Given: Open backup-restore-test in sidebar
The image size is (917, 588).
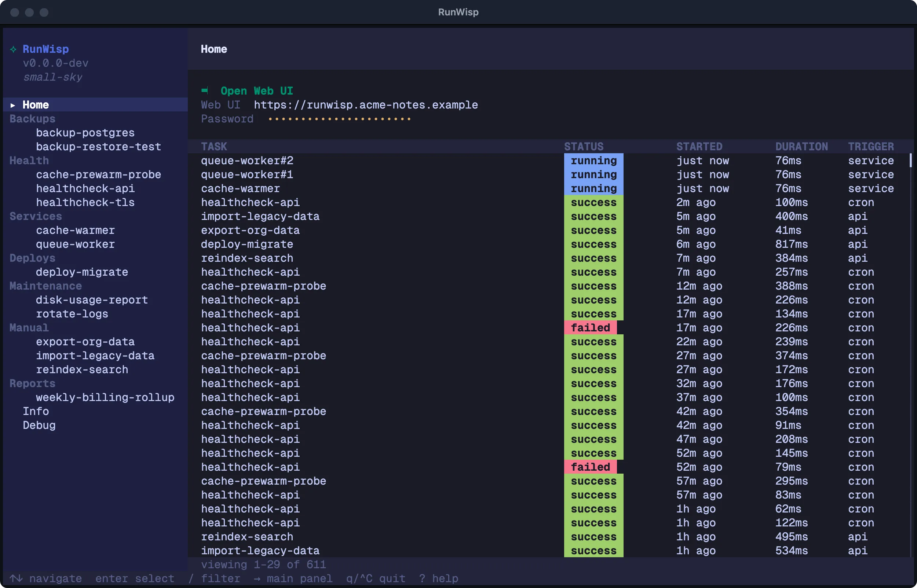Looking at the screenshot, I should coord(98,147).
